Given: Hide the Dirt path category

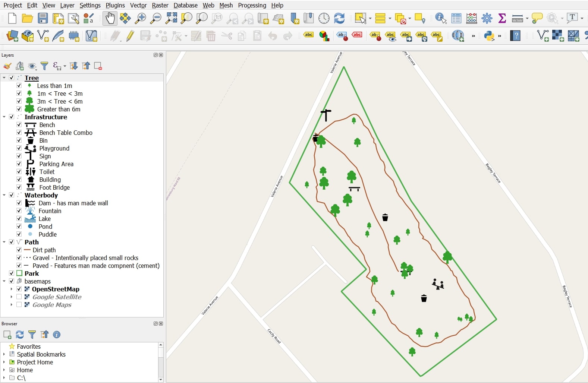Looking at the screenshot, I should (19, 250).
